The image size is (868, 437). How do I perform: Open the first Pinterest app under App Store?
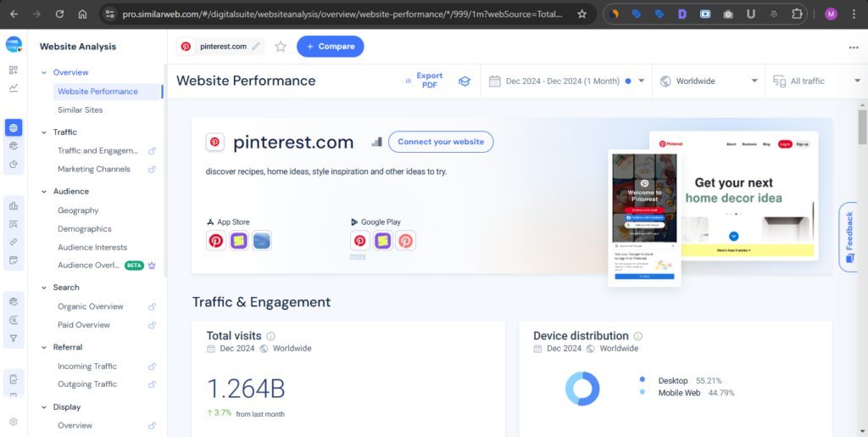coord(216,240)
